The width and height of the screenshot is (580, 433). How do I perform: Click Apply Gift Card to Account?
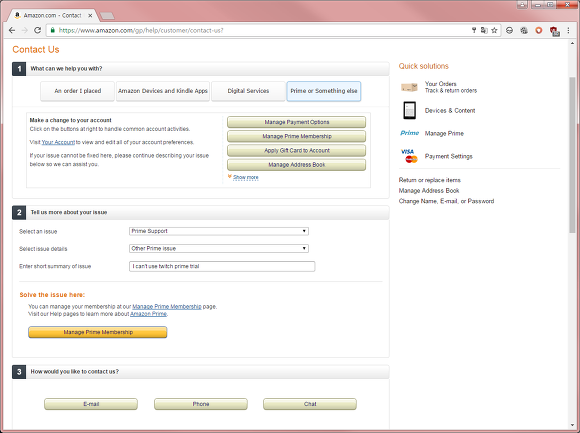pyautogui.click(x=296, y=150)
